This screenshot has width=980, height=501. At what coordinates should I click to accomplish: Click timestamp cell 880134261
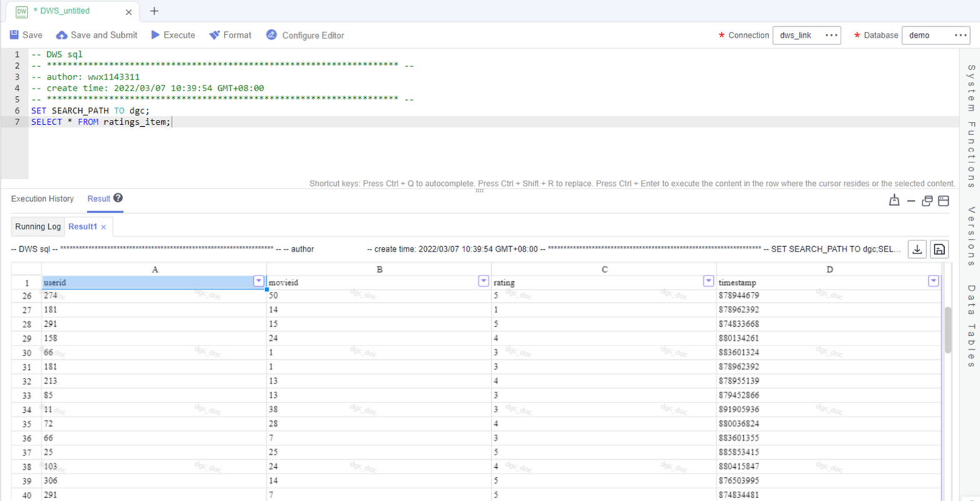pos(829,338)
